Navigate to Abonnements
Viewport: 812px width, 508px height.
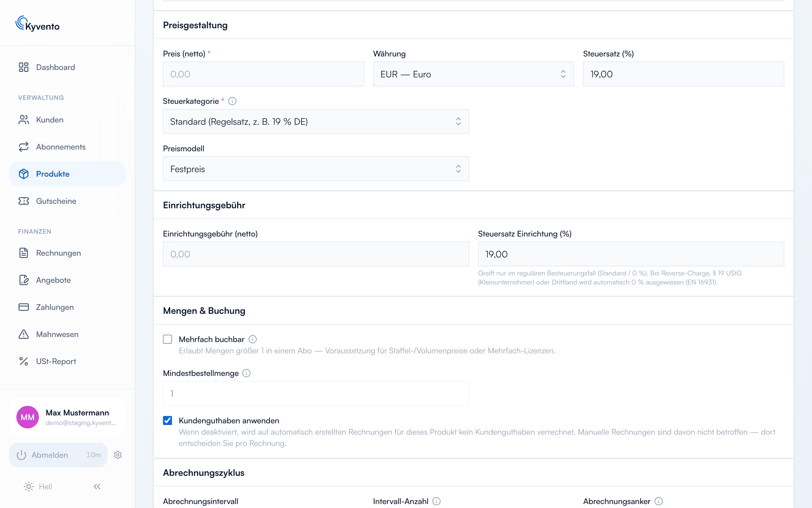point(67,147)
